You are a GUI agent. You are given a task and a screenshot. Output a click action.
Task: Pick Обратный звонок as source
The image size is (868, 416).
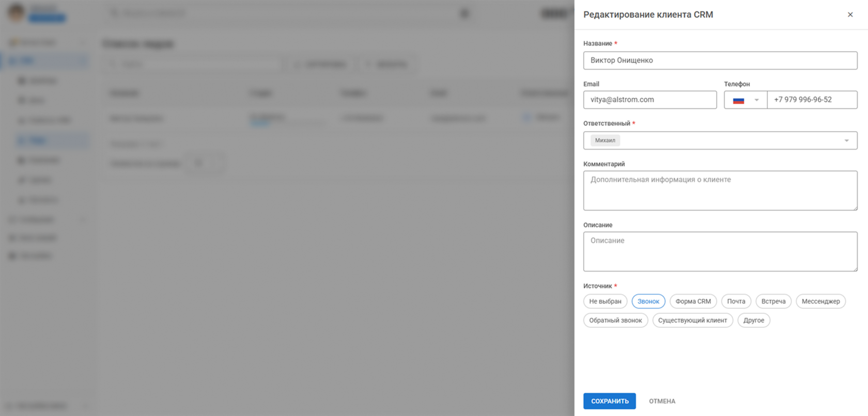615,321
